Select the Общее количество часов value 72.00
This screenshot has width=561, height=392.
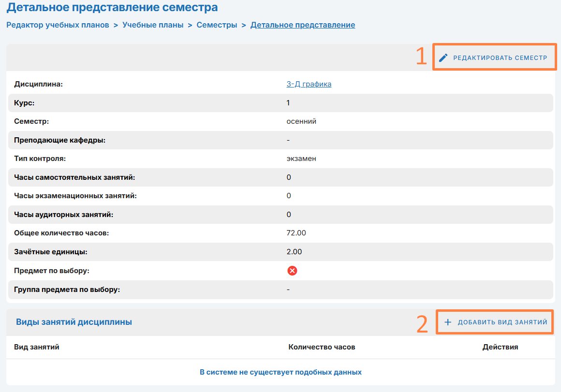tap(296, 233)
